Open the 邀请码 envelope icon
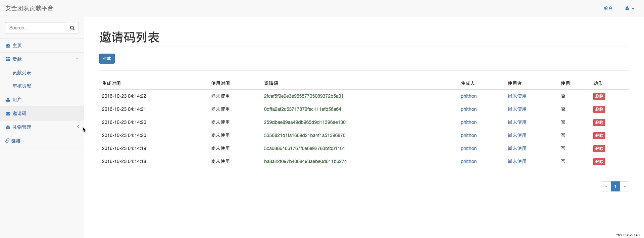 (8, 113)
